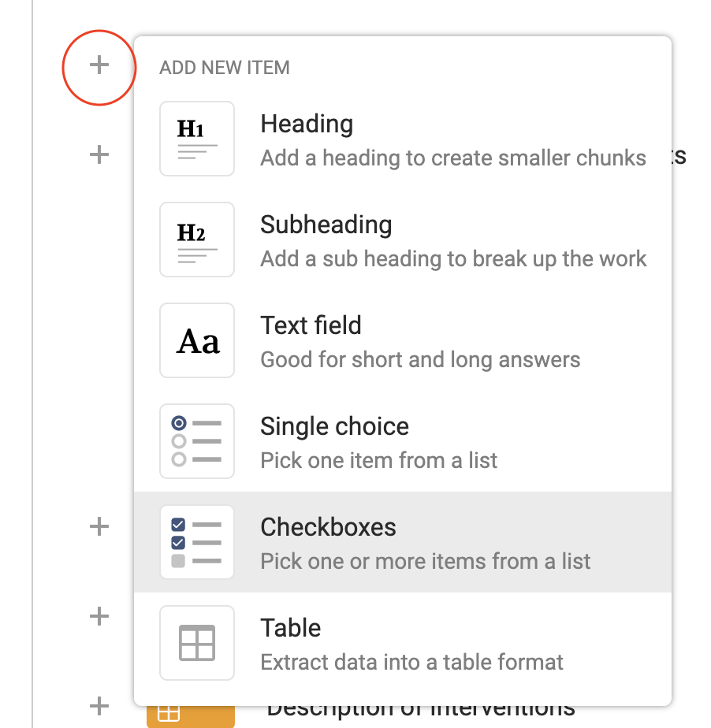Add a Table item from the list
Viewport: 711px width, 728px height.
[x=290, y=629]
